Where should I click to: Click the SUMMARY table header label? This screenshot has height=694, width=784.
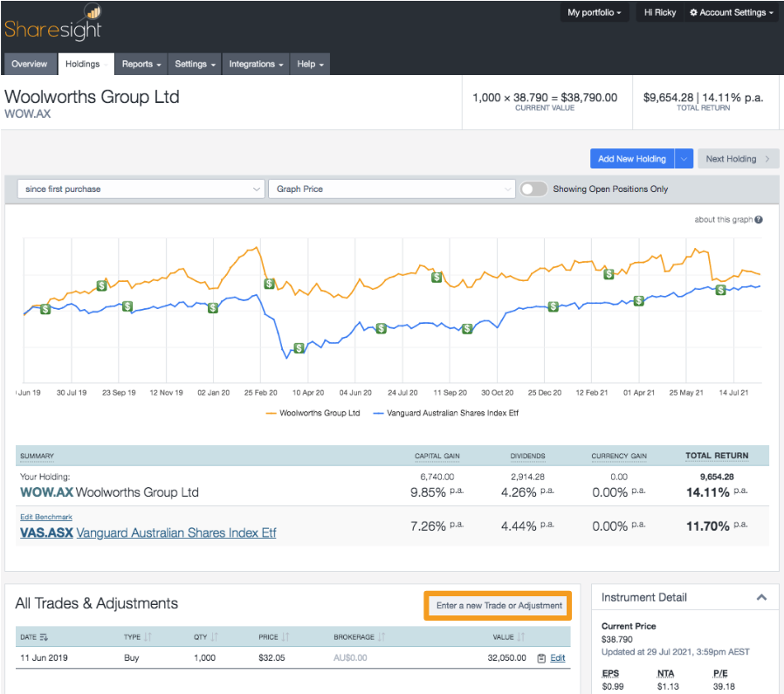coord(37,456)
